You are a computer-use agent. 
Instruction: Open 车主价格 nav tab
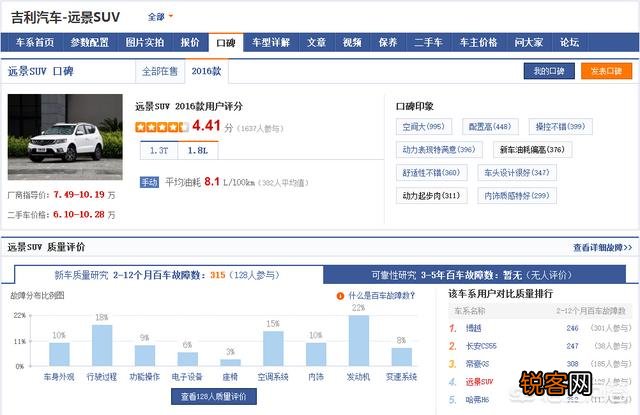pos(478,42)
